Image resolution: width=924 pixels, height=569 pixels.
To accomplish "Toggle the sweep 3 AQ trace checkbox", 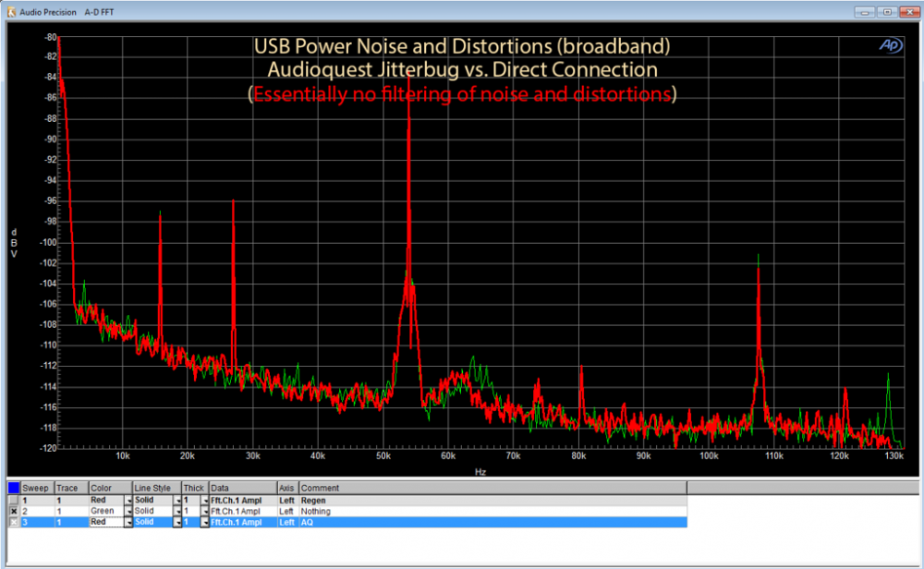I will point(14,523).
